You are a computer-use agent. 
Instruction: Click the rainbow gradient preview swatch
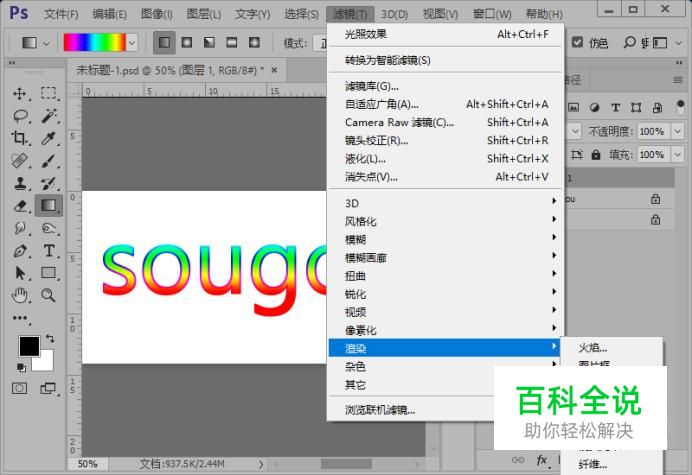click(95, 43)
